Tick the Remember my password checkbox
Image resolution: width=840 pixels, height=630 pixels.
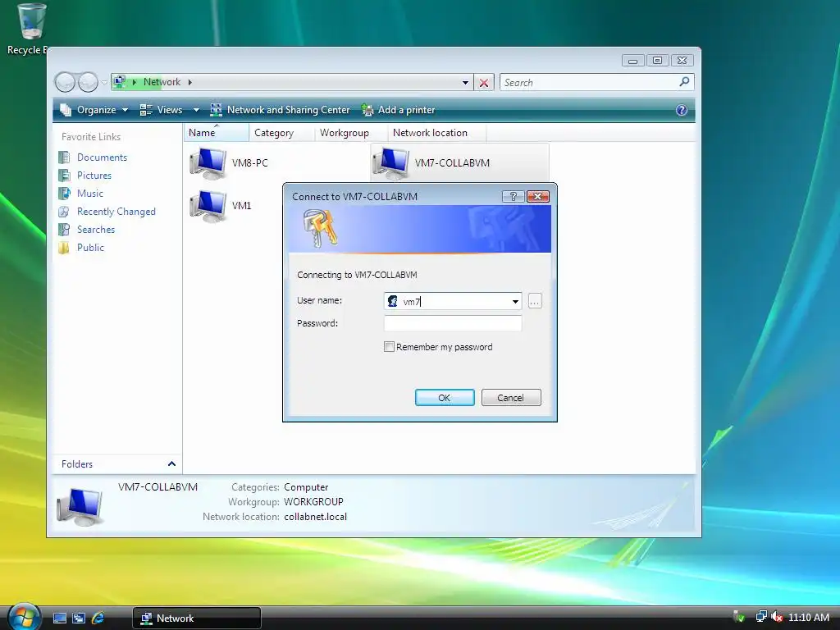click(x=389, y=347)
